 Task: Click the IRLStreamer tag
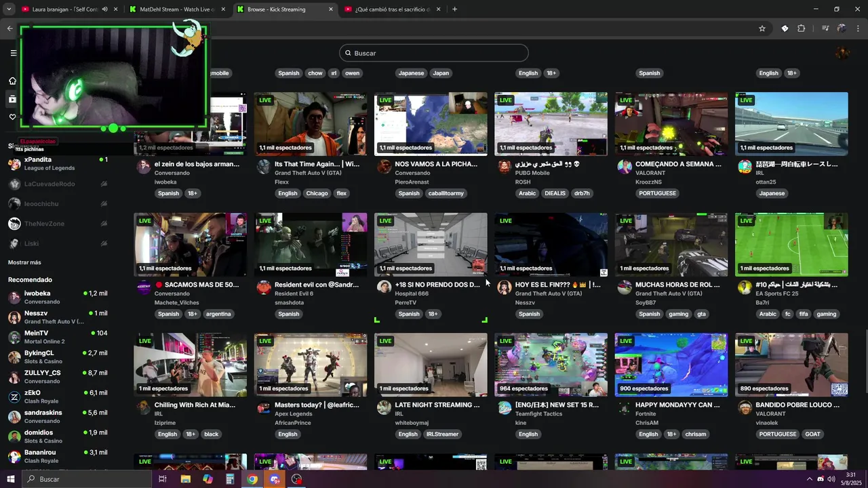[442, 434]
